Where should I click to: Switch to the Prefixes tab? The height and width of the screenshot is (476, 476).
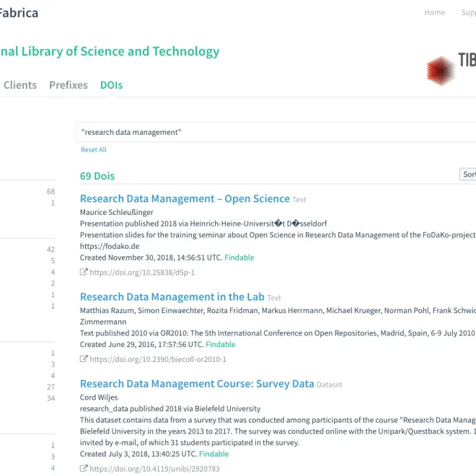click(x=69, y=85)
